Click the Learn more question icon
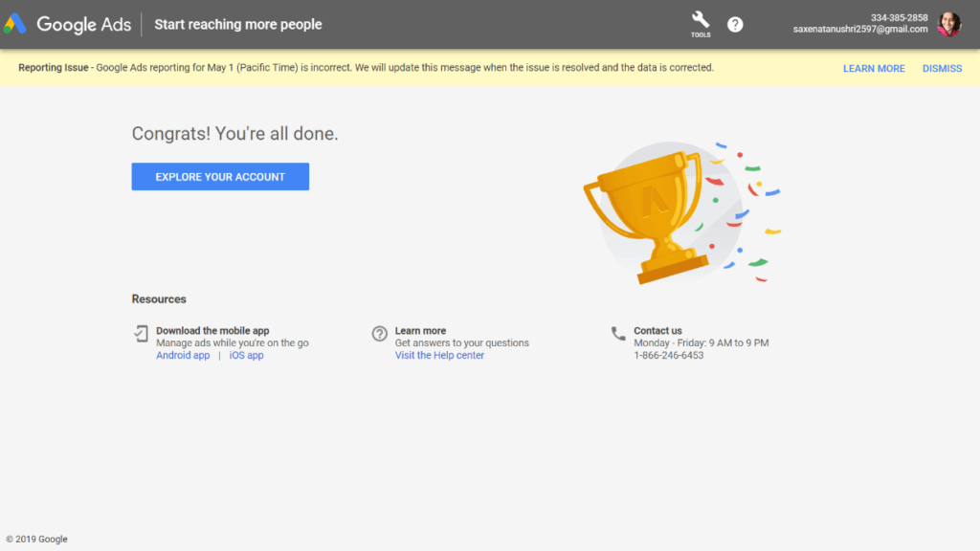 click(379, 334)
